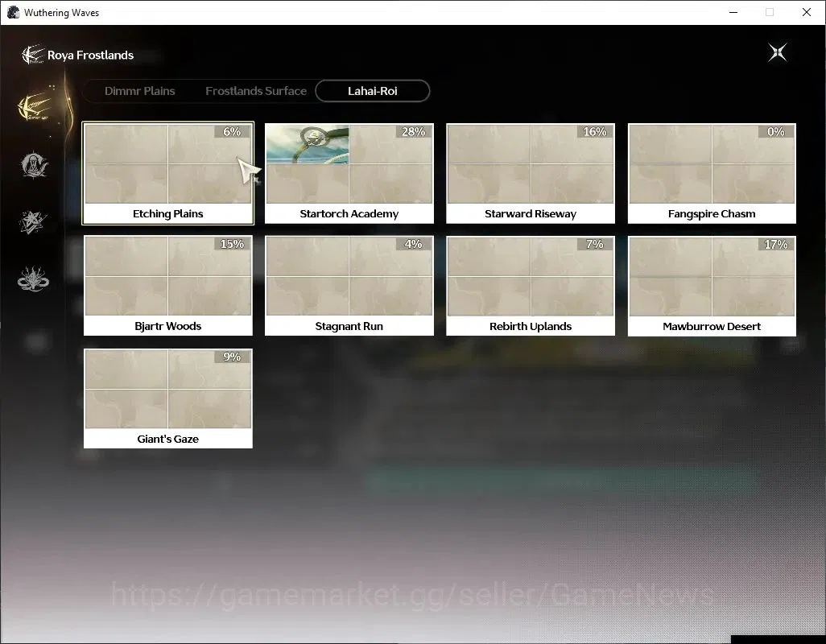Viewport: 826px width, 644px height.
Task: Open the fourth winged region emblem in sidebar
Action: pyautogui.click(x=33, y=279)
